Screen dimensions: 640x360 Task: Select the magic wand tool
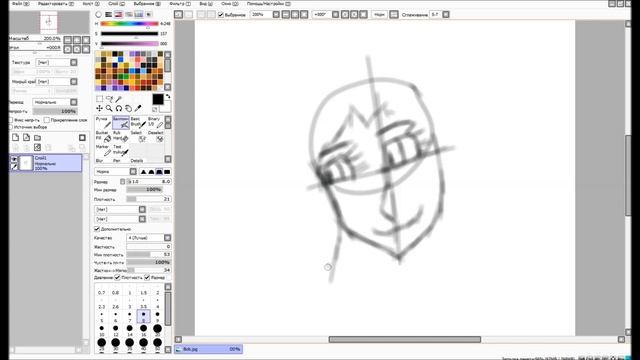pyautogui.click(x=119, y=99)
